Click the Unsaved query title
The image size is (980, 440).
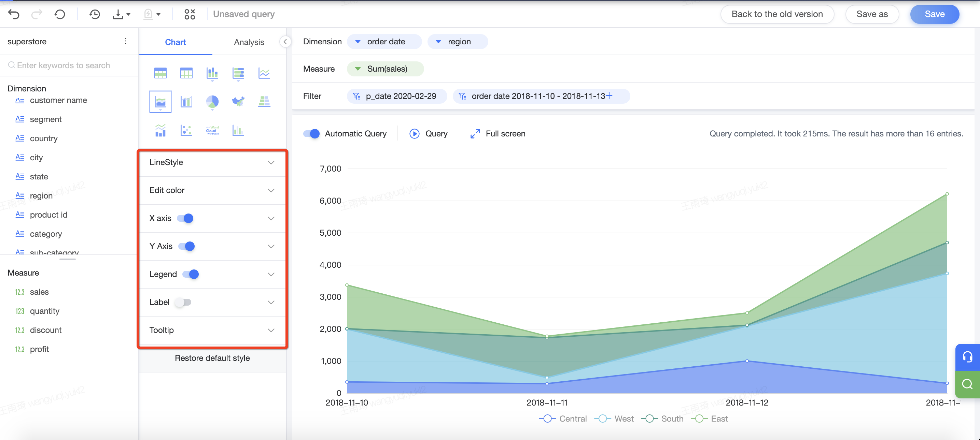244,14
